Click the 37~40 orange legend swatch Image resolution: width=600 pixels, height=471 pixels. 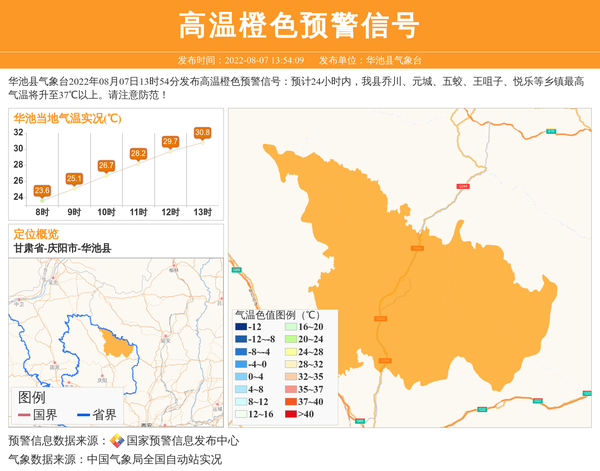tap(289, 401)
